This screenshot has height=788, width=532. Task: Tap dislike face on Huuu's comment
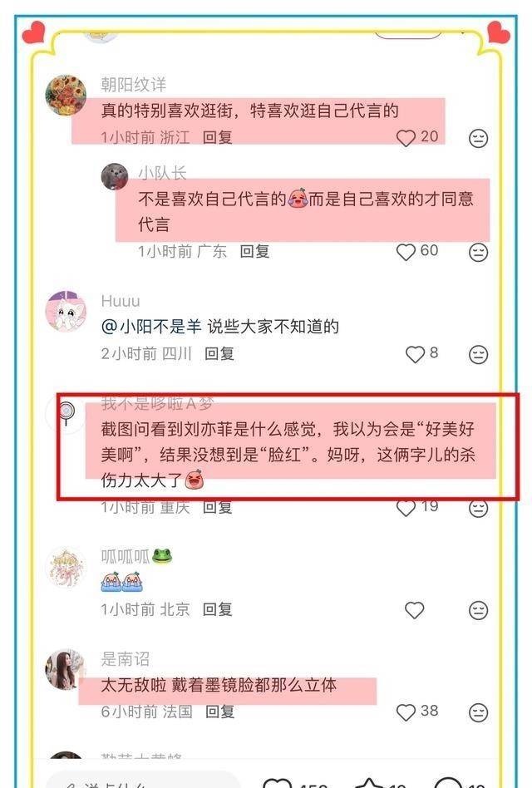coord(478,354)
